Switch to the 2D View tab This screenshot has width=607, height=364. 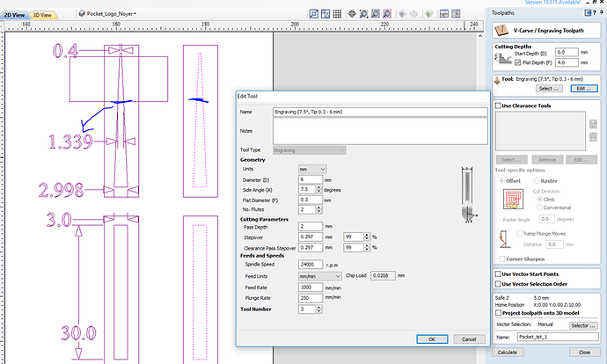pos(14,15)
